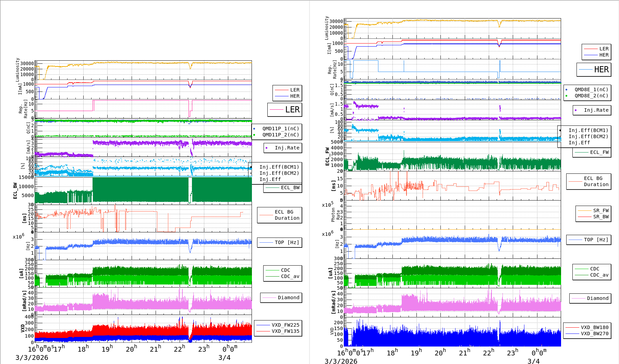Click the 3/3/2026 date label under left plot

click(32, 357)
